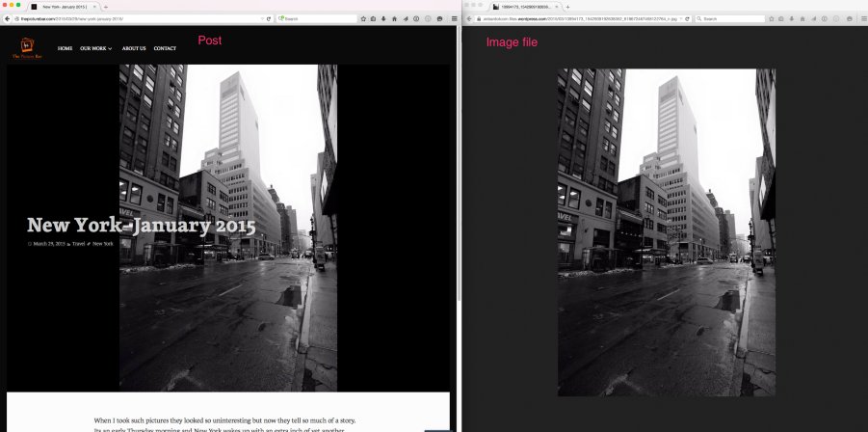The image size is (868, 432).
Task: Click the bookmark star icon in left browser
Action: click(363, 18)
